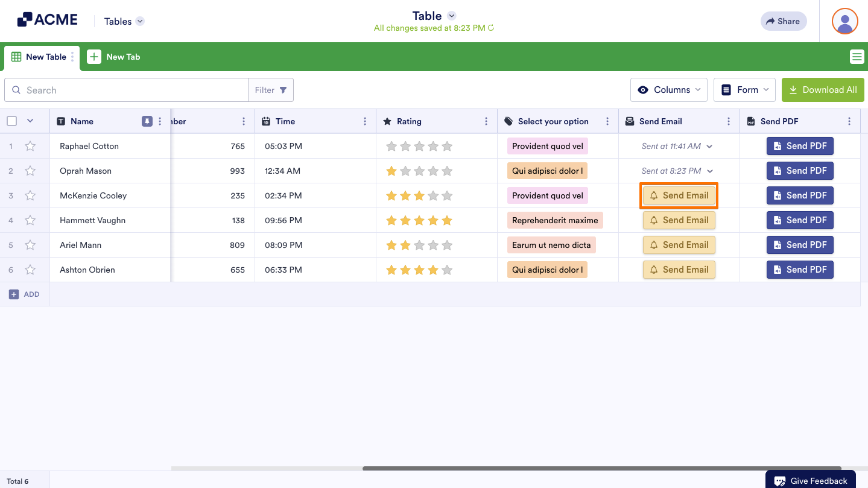
Task: Set Ariel Mann rating to fourth star
Action: (x=433, y=245)
